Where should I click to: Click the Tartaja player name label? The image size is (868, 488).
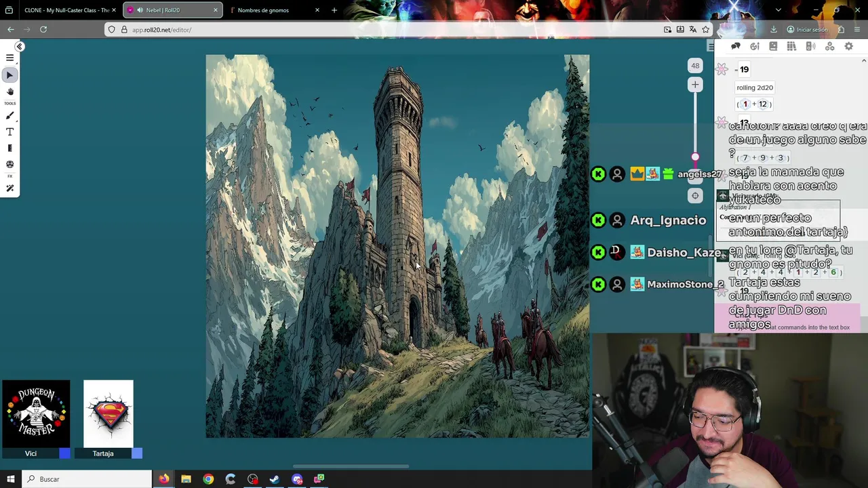[x=103, y=453]
